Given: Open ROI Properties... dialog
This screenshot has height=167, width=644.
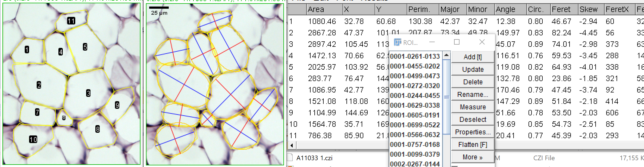Looking at the screenshot, I should (x=473, y=132).
